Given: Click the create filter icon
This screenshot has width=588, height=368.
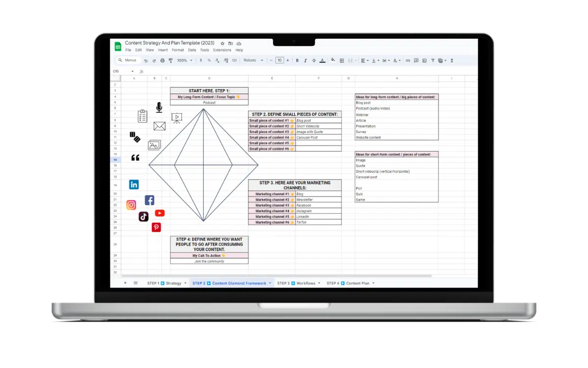Looking at the screenshot, I should click(x=432, y=60).
